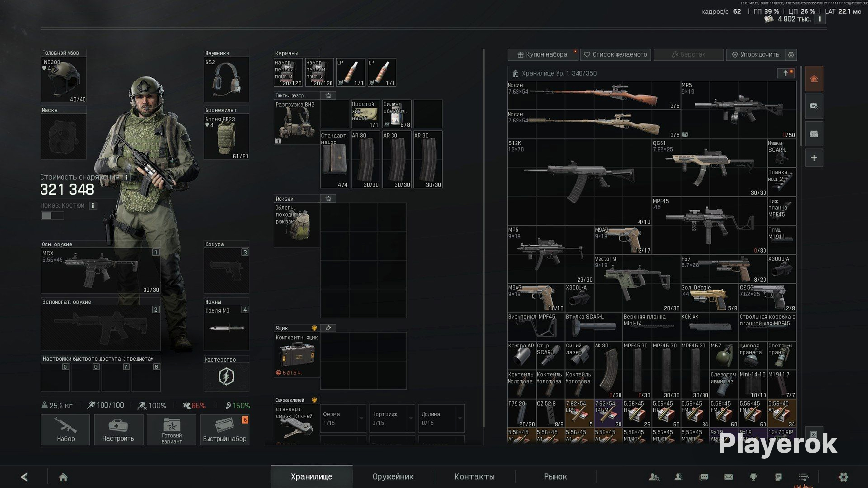Click the Набор loadout button
868x488 pixels.
pyautogui.click(x=65, y=430)
